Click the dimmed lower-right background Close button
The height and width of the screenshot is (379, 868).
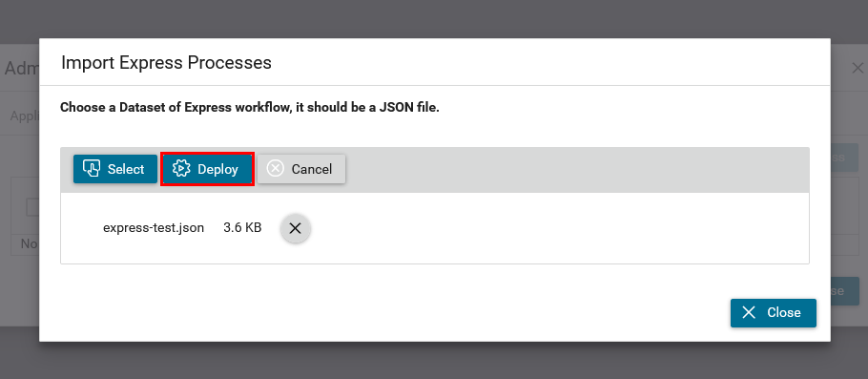tap(845, 291)
